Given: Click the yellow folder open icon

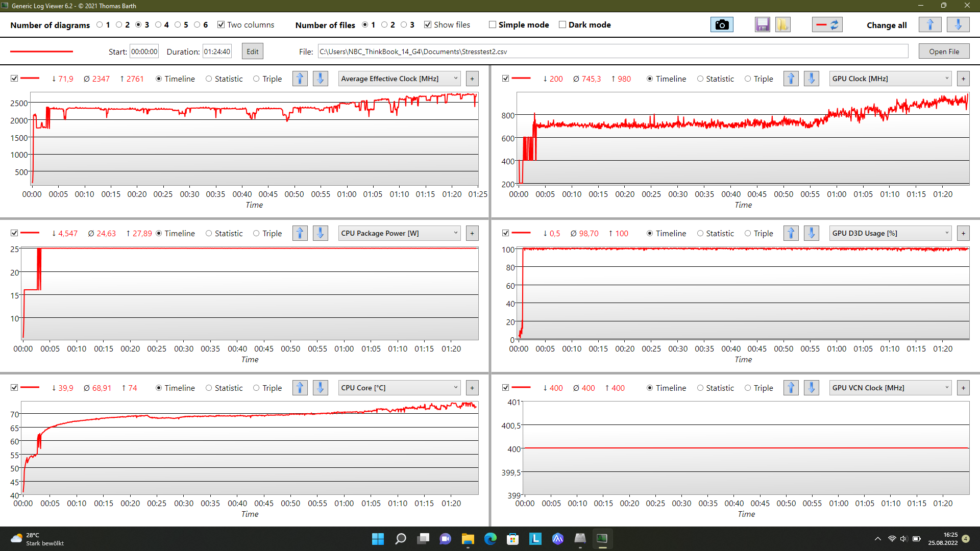Looking at the screenshot, I should (782, 24).
